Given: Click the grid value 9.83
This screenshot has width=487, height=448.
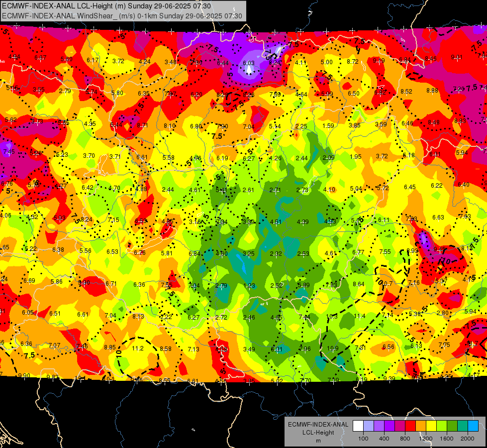Looking at the screenshot, I should (53, 377).
